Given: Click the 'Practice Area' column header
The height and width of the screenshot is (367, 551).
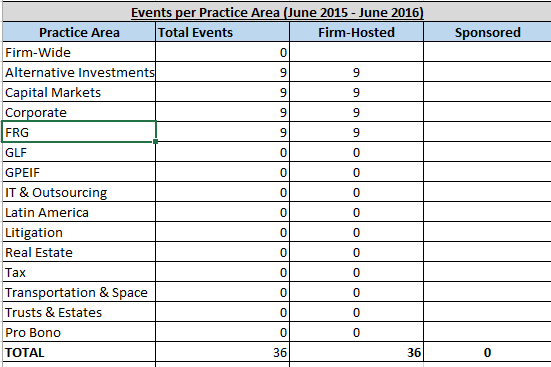Looking at the screenshot, I should tap(79, 32).
